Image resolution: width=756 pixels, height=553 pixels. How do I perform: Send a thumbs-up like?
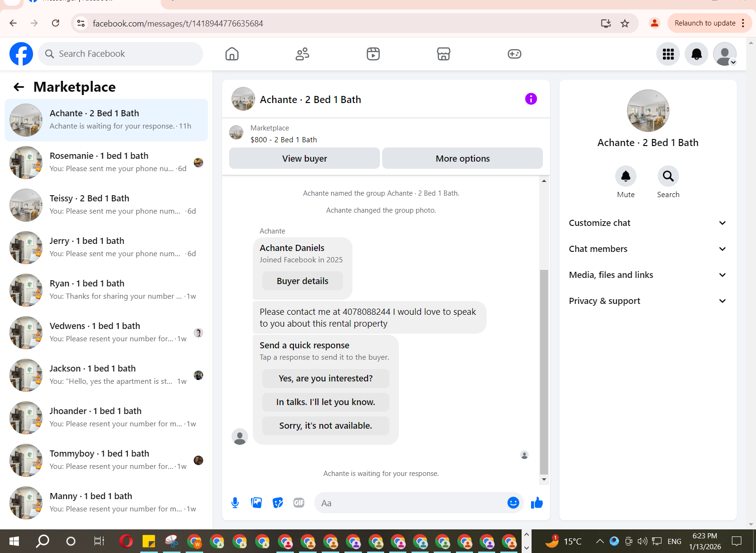point(537,503)
